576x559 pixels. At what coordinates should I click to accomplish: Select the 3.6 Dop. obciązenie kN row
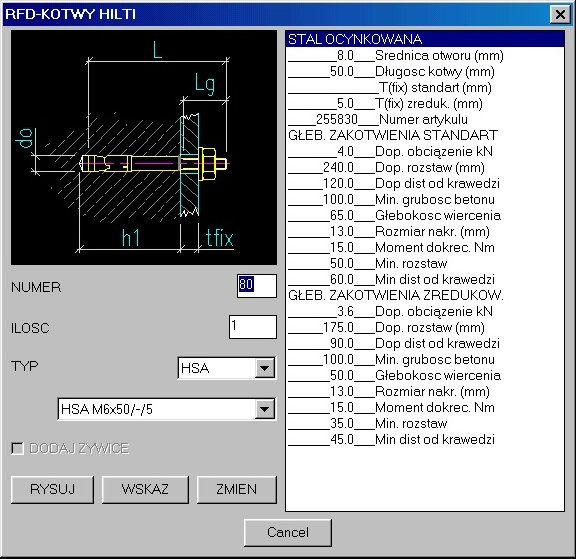(x=425, y=311)
